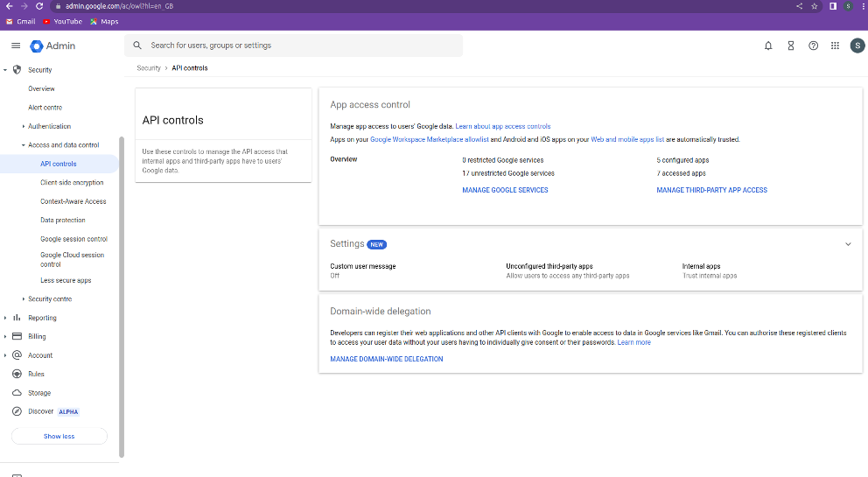Click the Security breadcrumb

pos(149,68)
